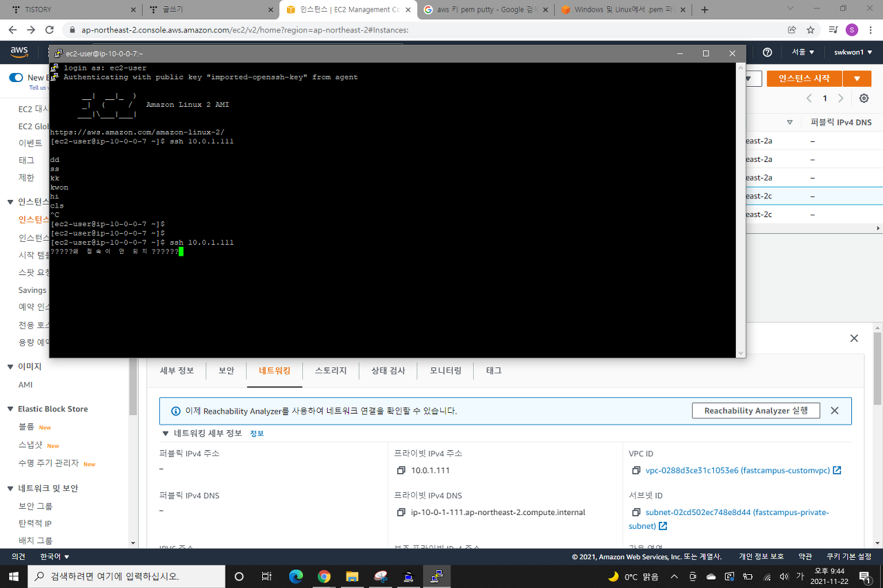Open File Explorer from taskbar
The width and height of the screenshot is (883, 588).
tap(352, 576)
